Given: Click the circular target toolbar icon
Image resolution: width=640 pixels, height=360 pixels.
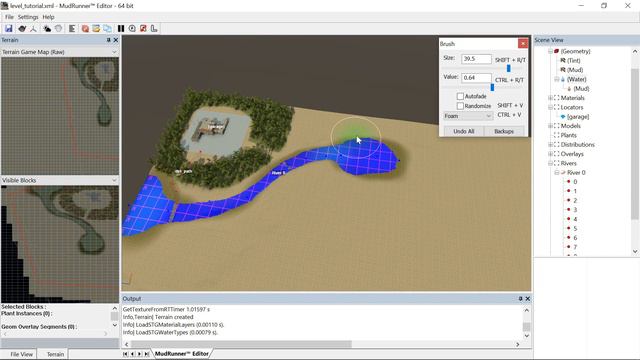Looking at the screenshot, I should pos(132,29).
